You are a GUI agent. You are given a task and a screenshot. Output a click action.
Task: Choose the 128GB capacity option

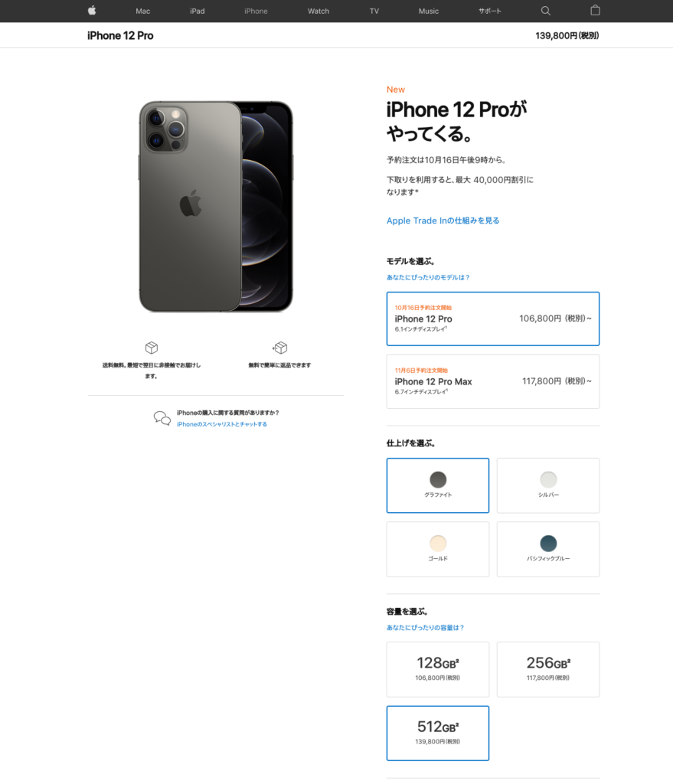tap(437, 669)
